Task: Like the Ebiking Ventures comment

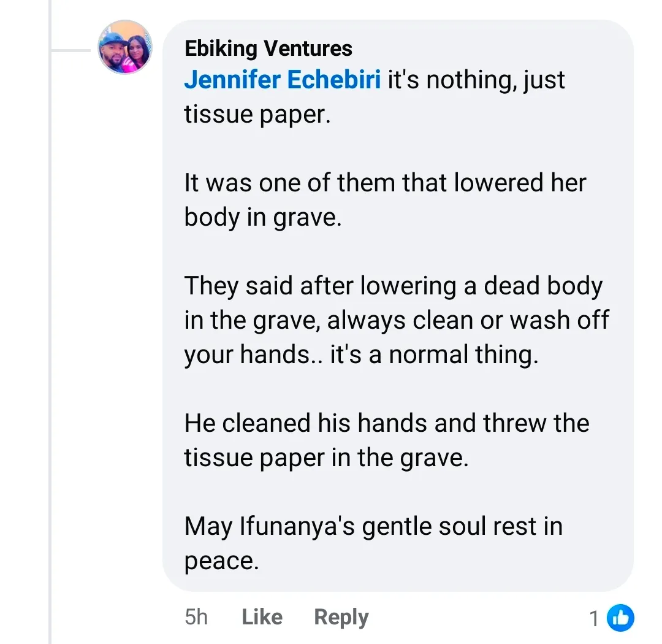Action: coord(262,617)
